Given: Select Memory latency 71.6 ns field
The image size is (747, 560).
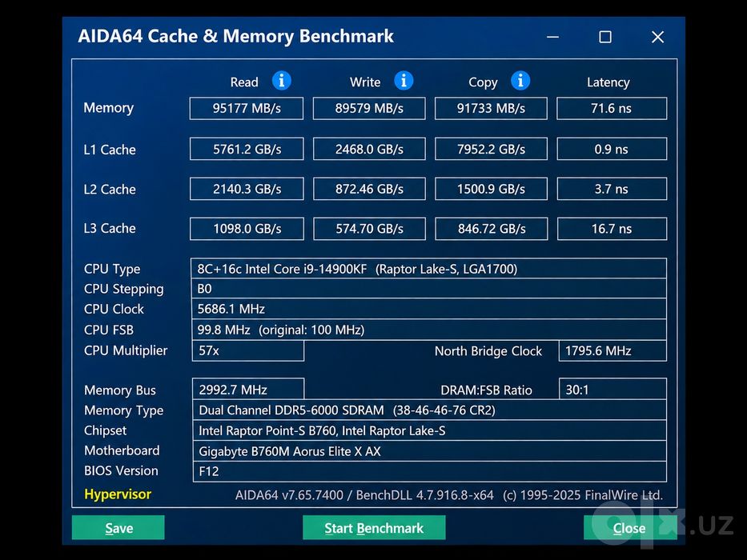Looking at the screenshot, I should [612, 109].
